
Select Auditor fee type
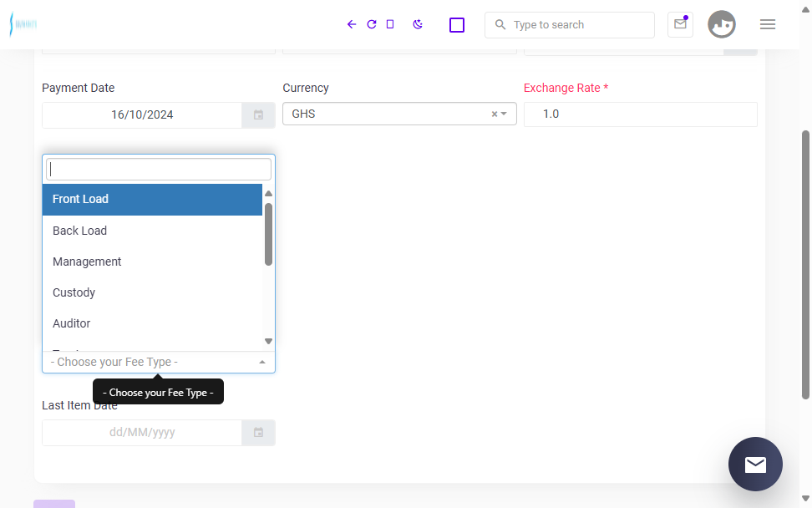coord(152,323)
